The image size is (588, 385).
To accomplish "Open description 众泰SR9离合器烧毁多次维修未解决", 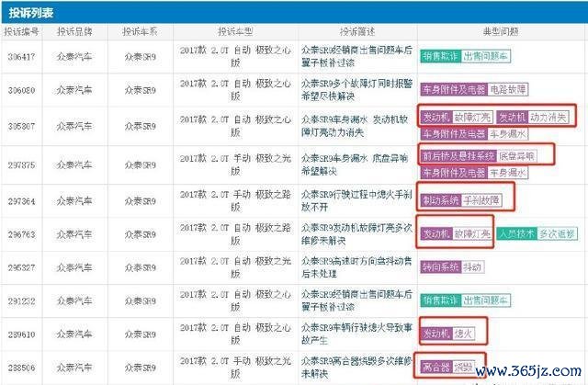I will click(x=356, y=368).
